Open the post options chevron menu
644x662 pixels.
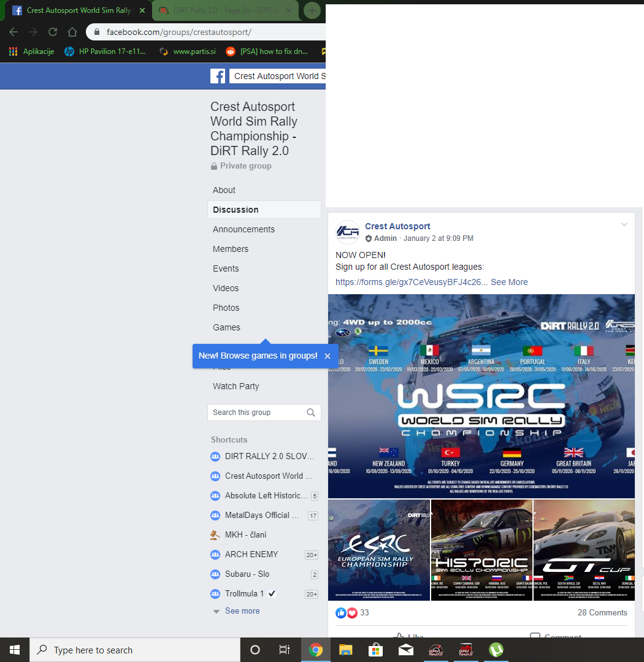point(624,224)
